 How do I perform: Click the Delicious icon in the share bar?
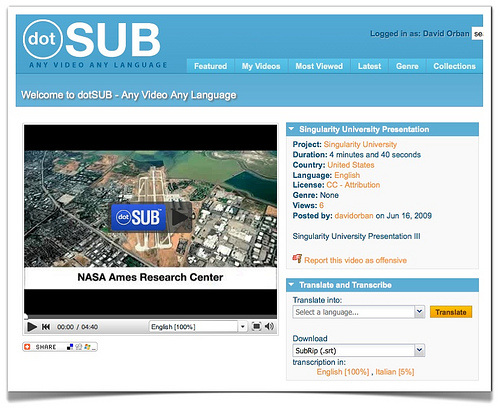tap(70, 347)
